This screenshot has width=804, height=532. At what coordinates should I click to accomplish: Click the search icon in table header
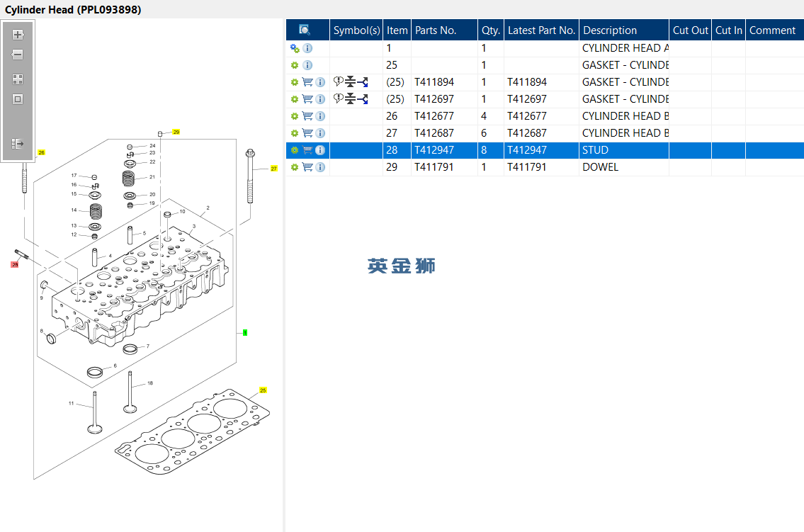tap(305, 30)
